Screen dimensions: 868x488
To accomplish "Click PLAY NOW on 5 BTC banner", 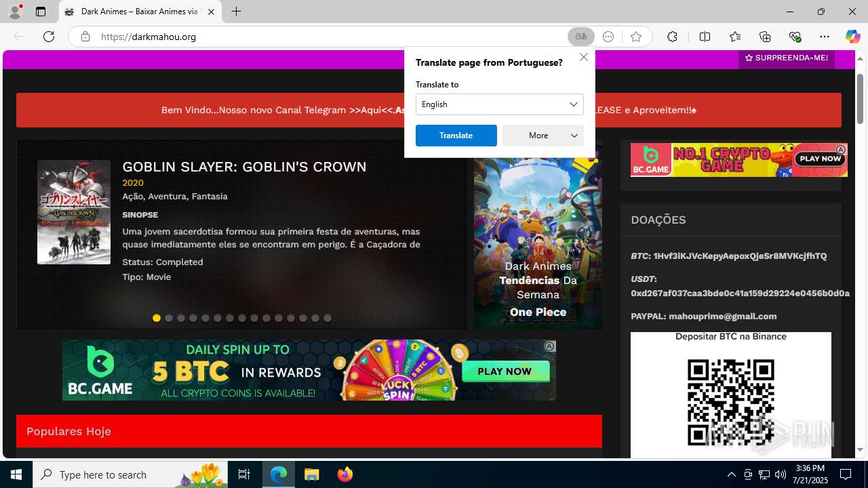I will 505,371.
